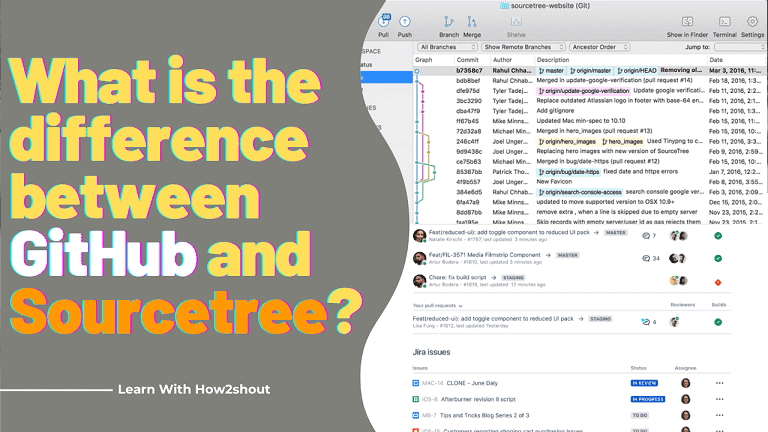Launch Terminal from the Sourcetree toolbar
This screenshot has width=768, height=432.
coord(724,22)
